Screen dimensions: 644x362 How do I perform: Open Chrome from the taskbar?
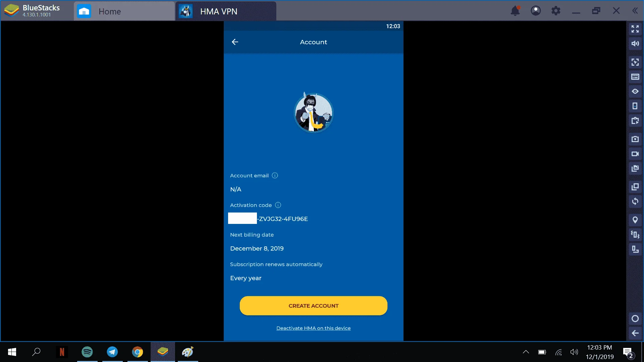[138, 352]
